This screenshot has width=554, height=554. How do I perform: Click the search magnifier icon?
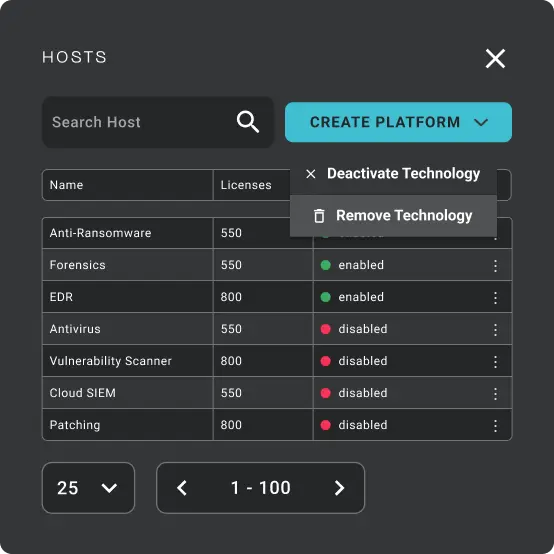tap(248, 122)
